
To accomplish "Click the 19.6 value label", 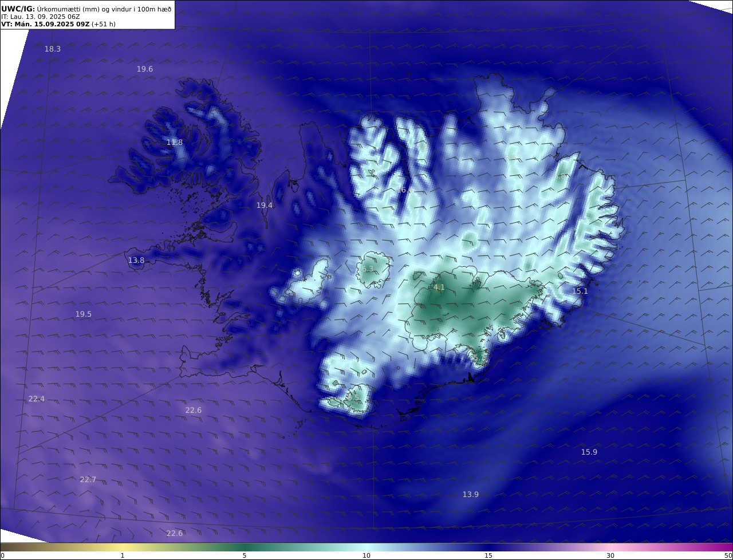I will pos(145,69).
